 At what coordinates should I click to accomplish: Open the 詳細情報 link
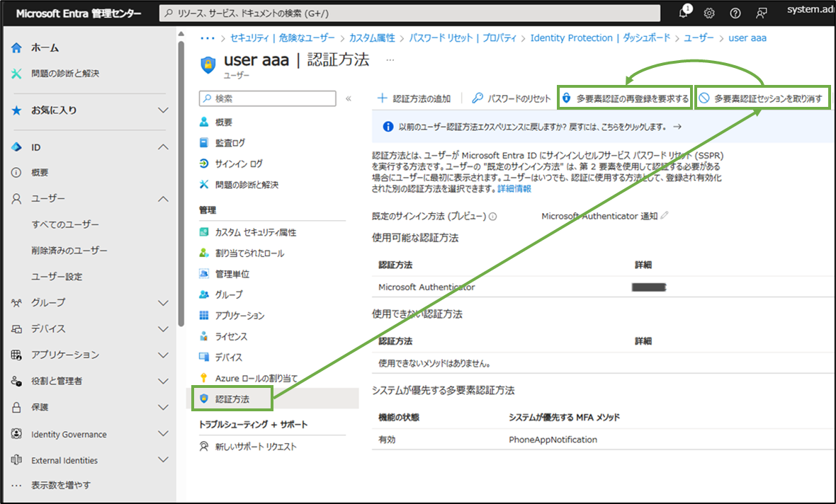coord(514,188)
